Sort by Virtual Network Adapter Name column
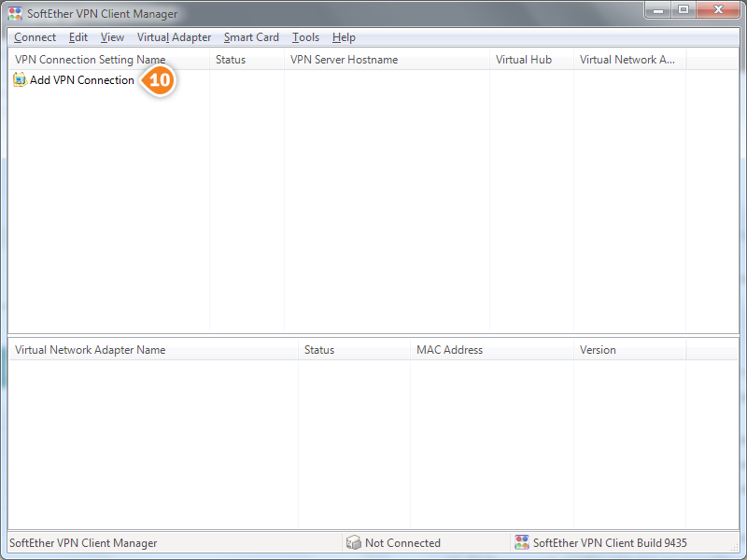 point(153,350)
